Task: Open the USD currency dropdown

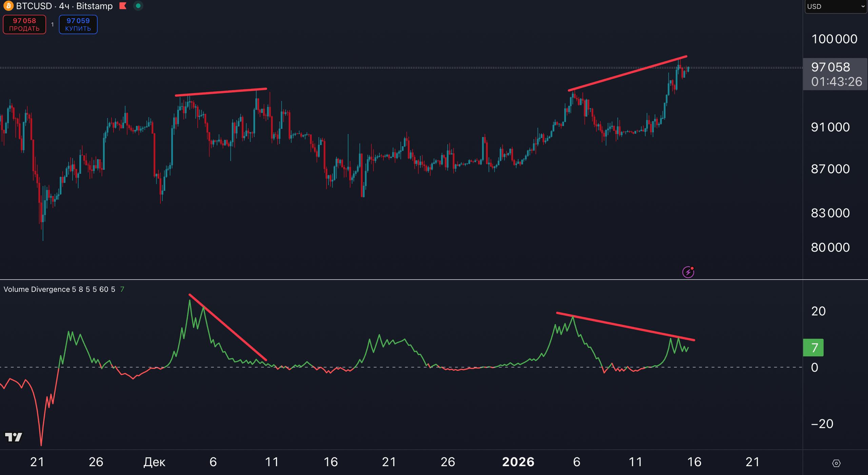Action: [x=835, y=6]
